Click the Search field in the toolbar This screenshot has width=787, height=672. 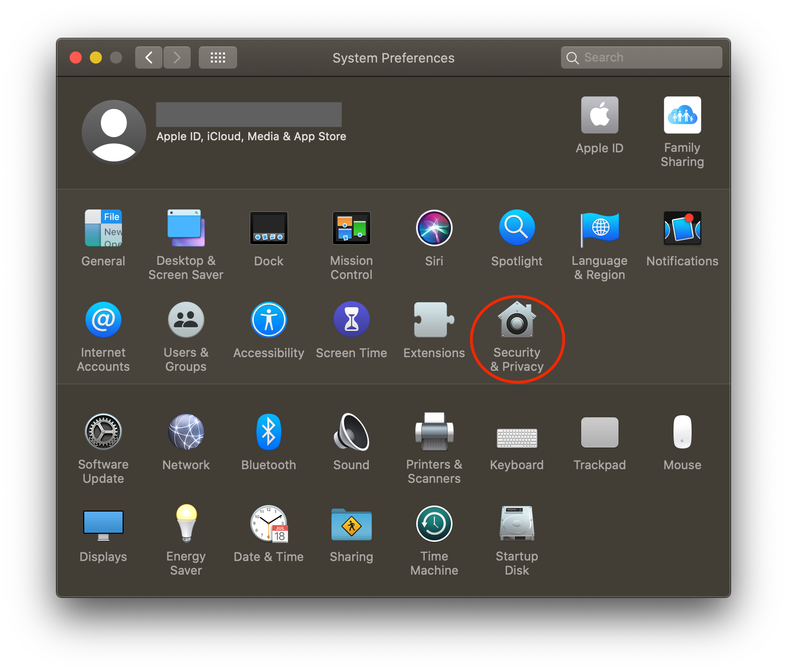(642, 58)
